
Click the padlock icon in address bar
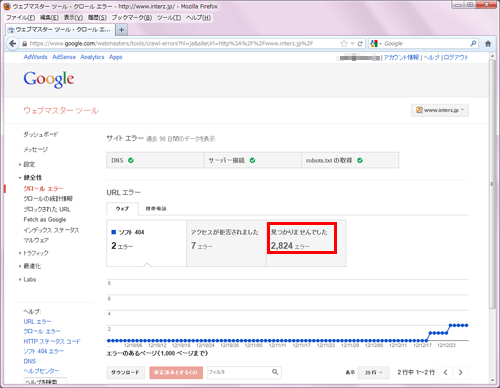(24, 44)
